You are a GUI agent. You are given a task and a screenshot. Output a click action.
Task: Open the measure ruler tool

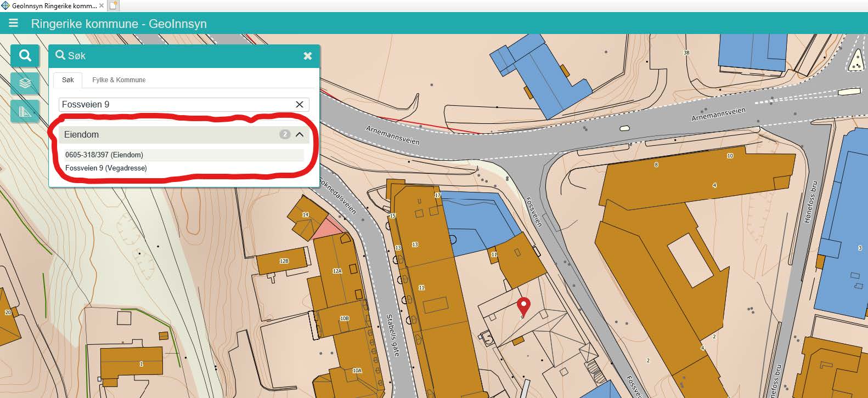point(25,111)
